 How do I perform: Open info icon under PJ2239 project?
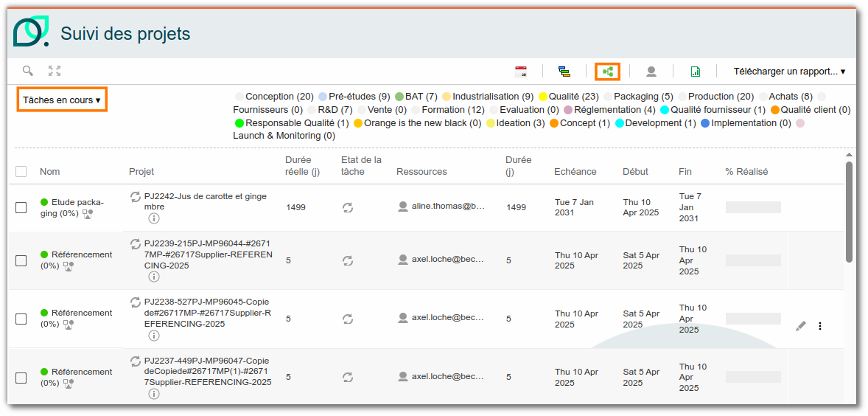point(154,277)
